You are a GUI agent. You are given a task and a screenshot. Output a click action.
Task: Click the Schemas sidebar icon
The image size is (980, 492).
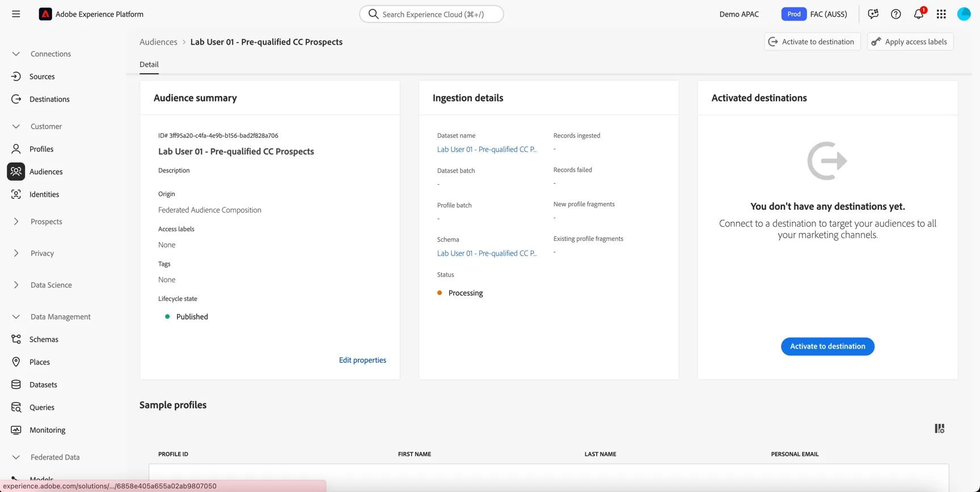click(16, 340)
